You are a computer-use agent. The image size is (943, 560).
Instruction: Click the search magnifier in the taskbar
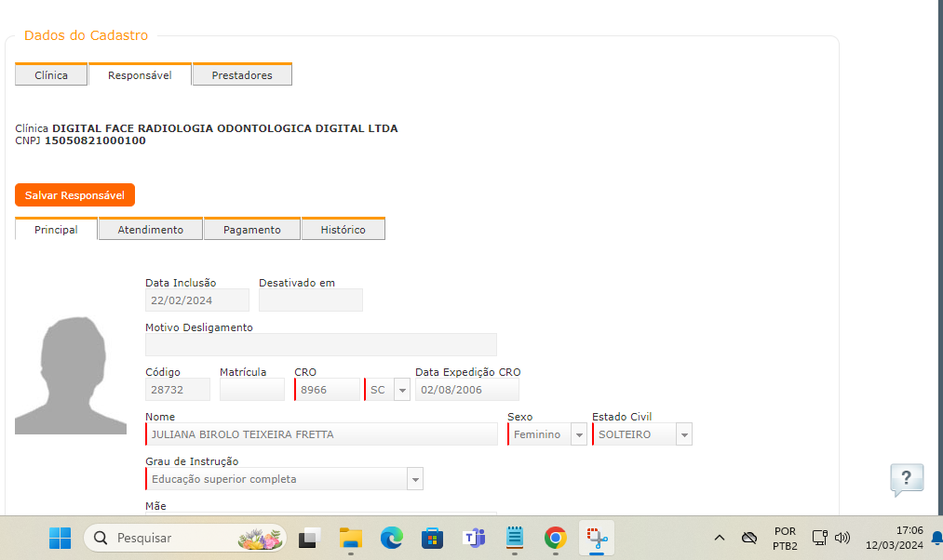tap(101, 538)
